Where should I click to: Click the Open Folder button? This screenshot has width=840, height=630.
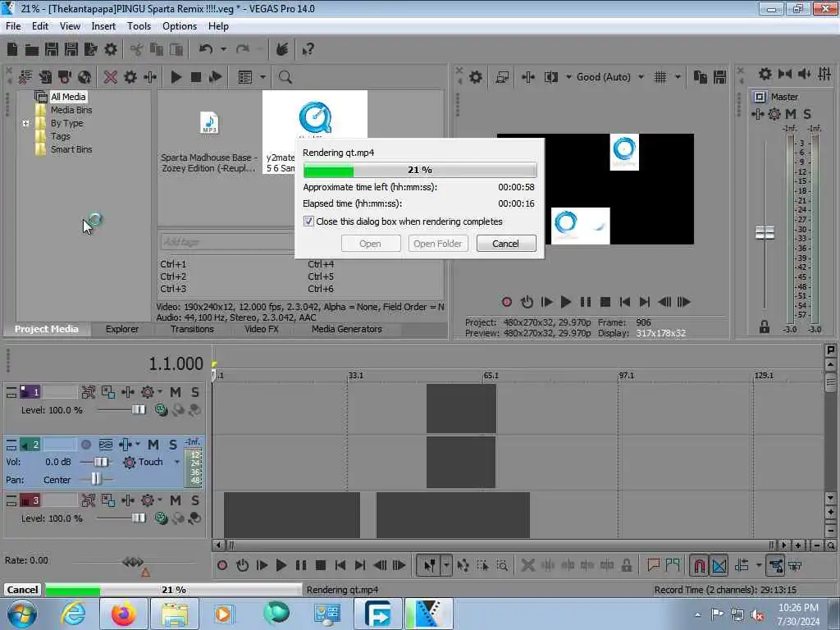438,244
